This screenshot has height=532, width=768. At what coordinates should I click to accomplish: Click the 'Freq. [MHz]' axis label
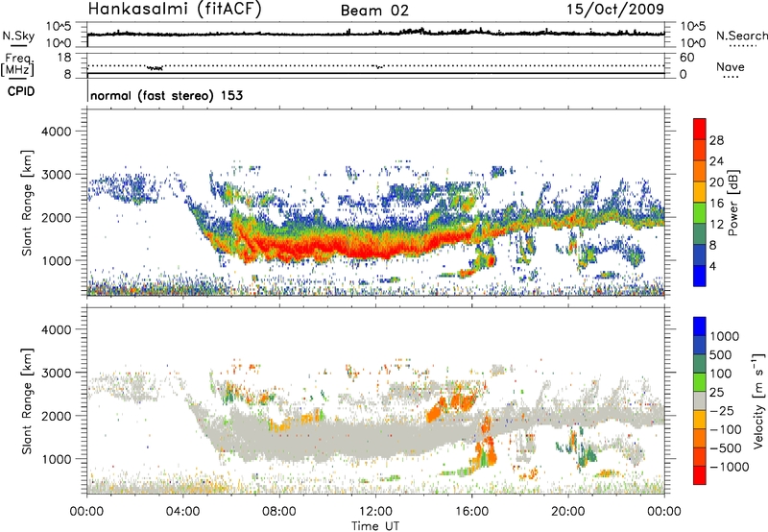point(18,64)
